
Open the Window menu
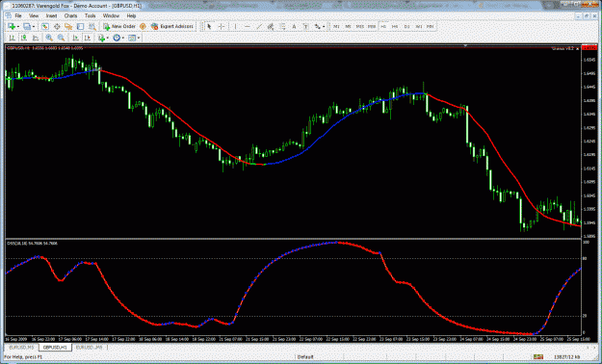pos(111,15)
